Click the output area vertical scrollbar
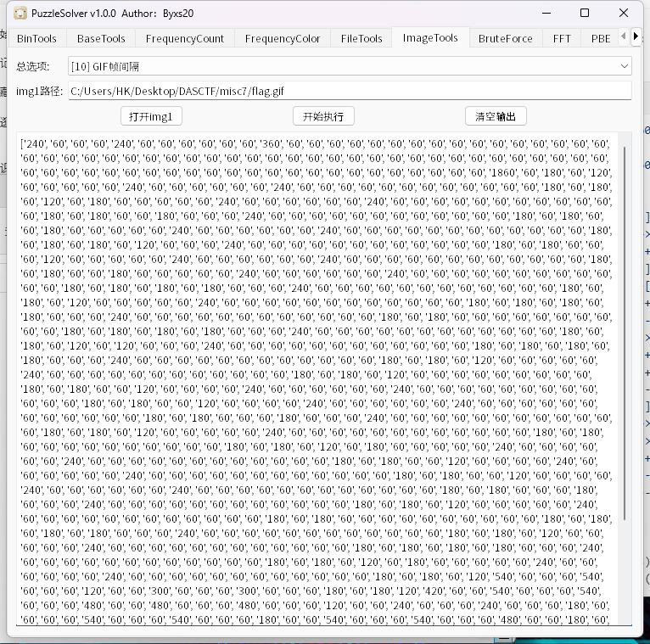Image resolution: width=650 pixels, height=644 pixels. click(625, 339)
